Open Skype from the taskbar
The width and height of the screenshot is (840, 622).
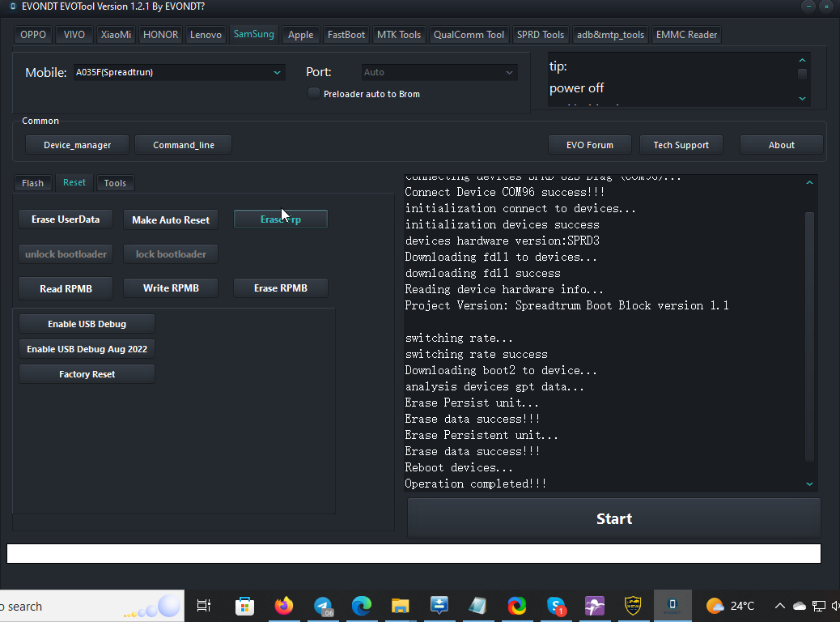pyautogui.click(x=556, y=606)
